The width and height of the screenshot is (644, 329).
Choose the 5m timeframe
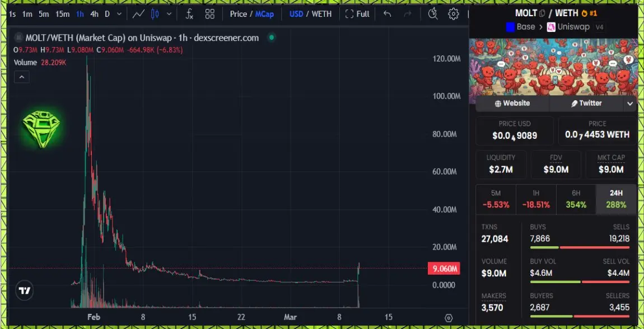(x=44, y=14)
